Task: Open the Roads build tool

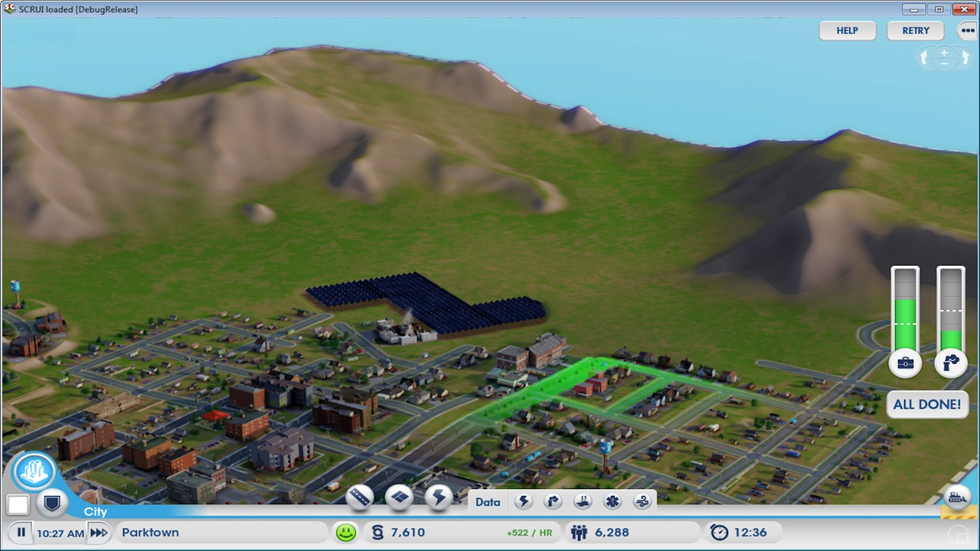Action: [x=360, y=497]
